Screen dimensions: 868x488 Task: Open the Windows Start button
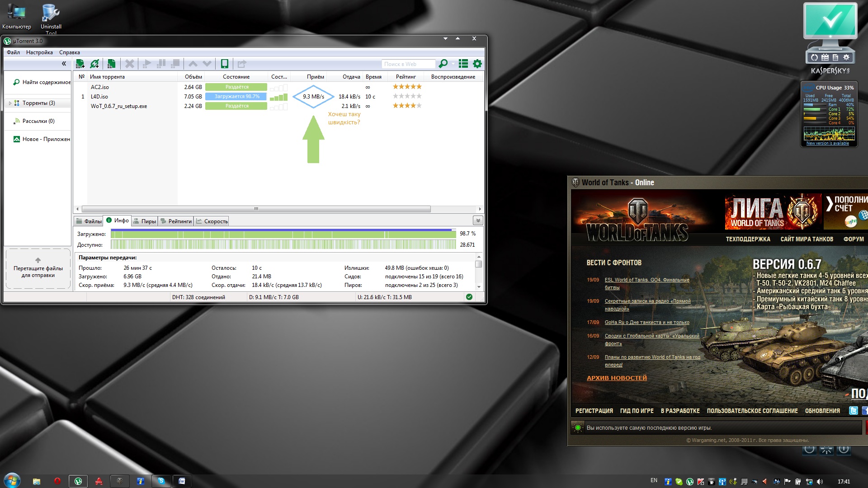[12, 480]
